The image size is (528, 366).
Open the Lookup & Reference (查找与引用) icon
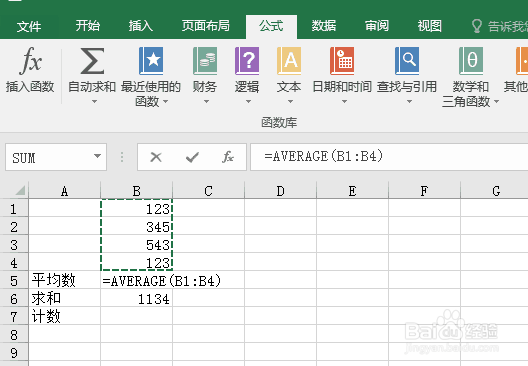point(407,61)
